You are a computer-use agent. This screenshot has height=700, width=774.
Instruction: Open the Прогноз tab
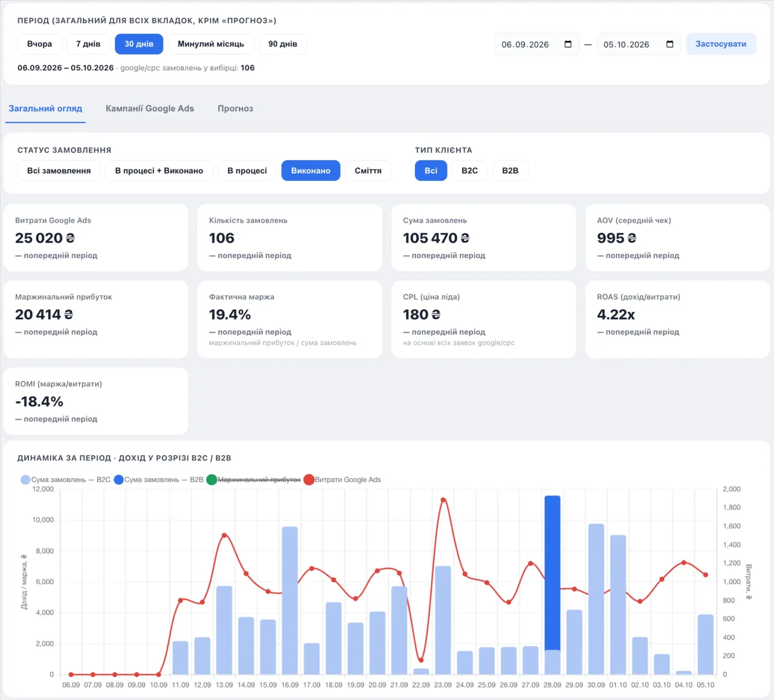[236, 108]
